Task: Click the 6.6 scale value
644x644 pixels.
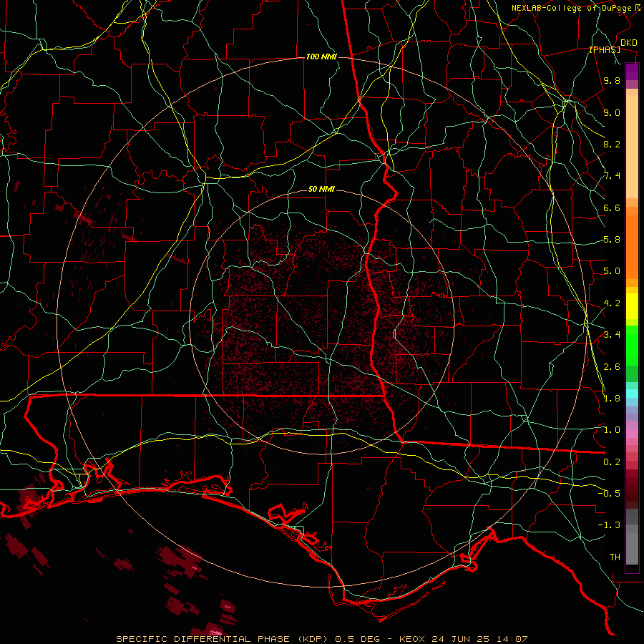Action: coord(612,208)
